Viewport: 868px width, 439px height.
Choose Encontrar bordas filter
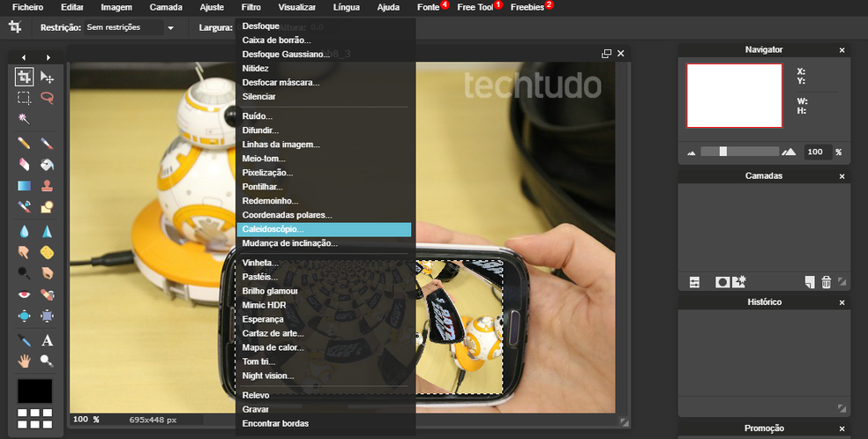pos(324,423)
